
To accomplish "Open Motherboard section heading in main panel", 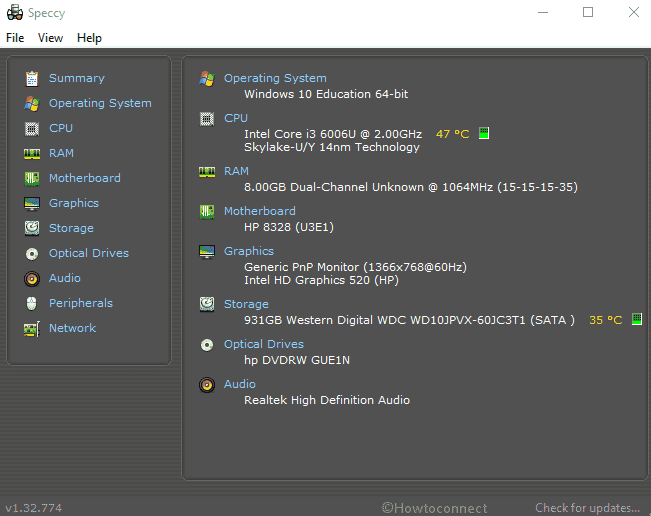I will (259, 211).
